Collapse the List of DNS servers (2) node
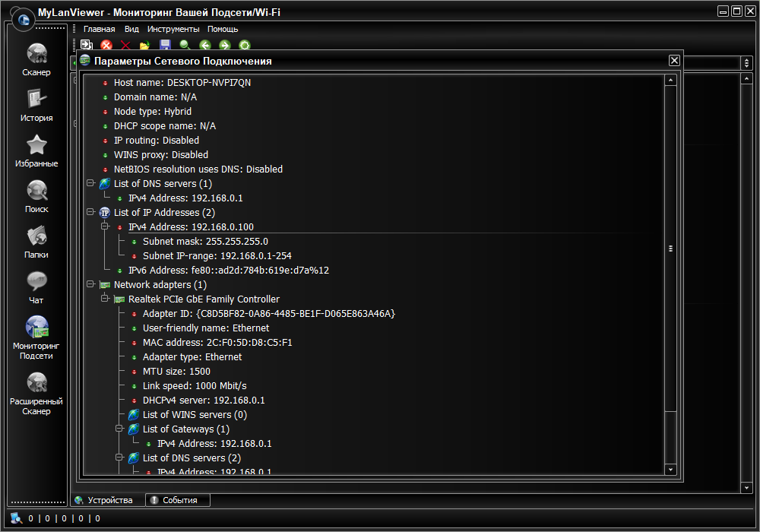Image resolution: width=760 pixels, height=532 pixels. [x=119, y=458]
